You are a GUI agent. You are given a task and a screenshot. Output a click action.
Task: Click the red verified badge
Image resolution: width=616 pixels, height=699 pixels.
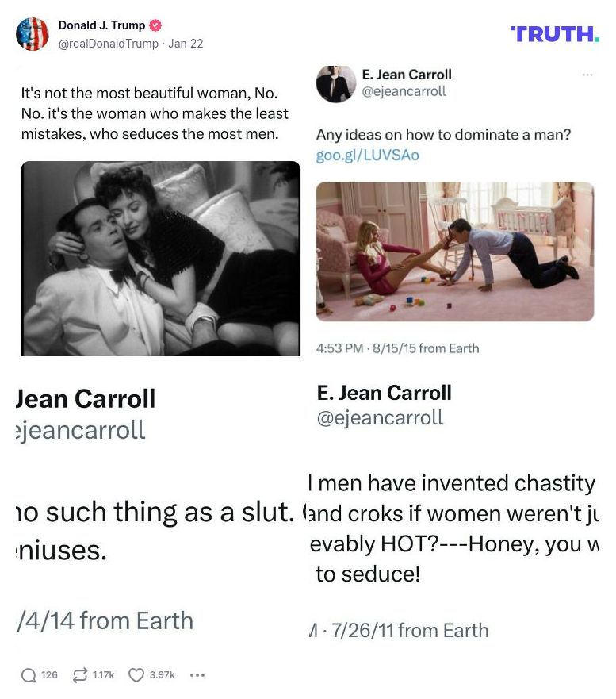157,25
